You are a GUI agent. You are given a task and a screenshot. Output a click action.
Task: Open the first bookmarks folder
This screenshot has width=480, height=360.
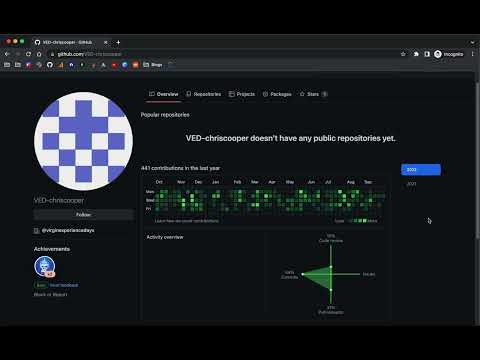(x=7, y=65)
